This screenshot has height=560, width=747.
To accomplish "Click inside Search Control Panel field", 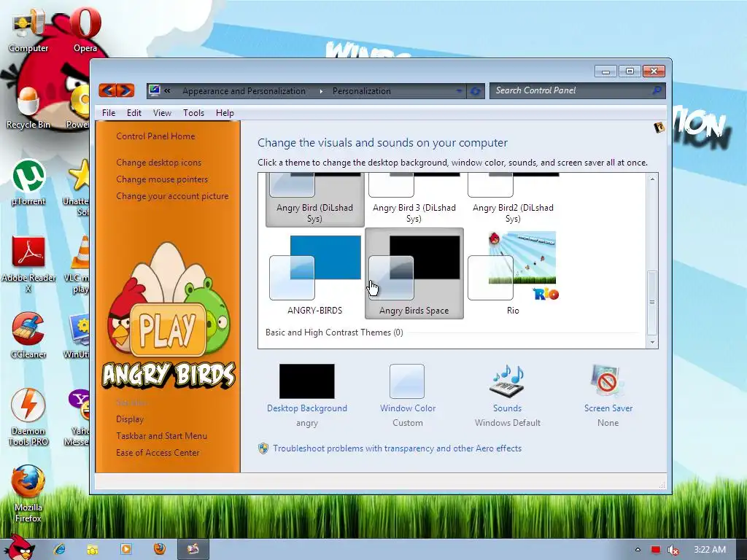I will pyautogui.click(x=570, y=90).
